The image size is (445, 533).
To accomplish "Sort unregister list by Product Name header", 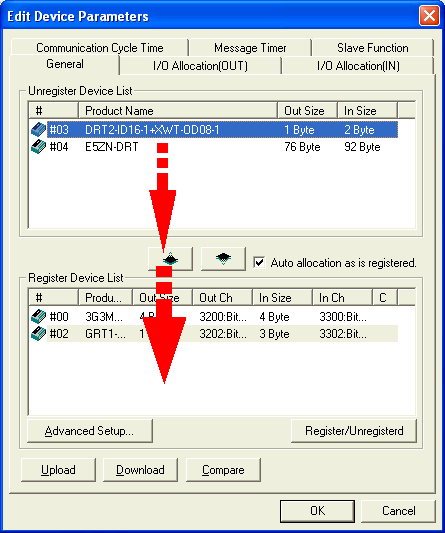I will coord(178,110).
